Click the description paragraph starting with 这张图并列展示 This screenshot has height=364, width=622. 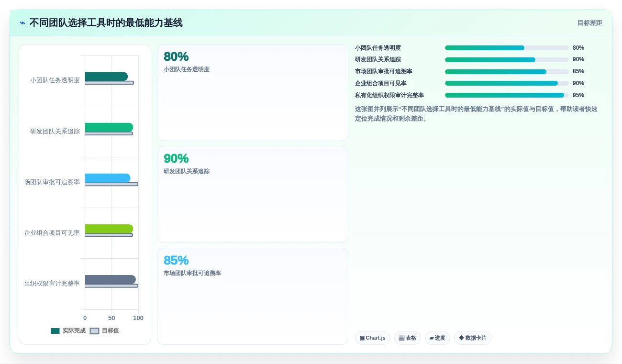pyautogui.click(x=476, y=114)
